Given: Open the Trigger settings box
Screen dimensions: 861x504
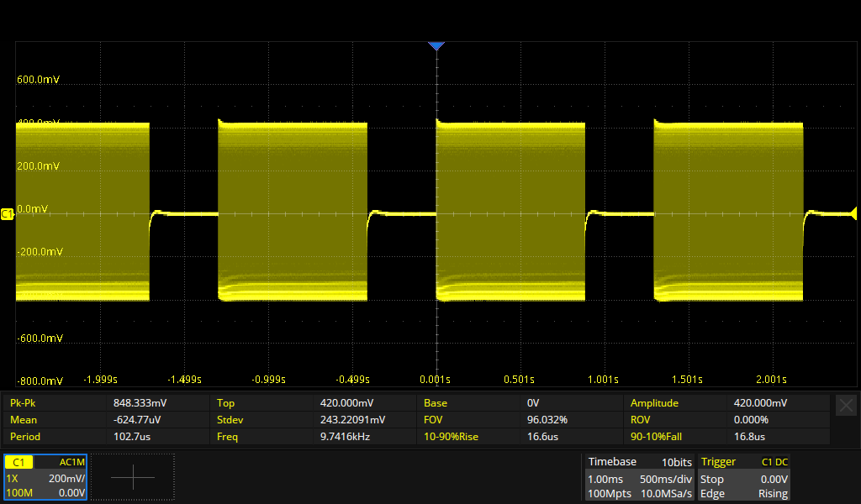Looking at the screenshot, I should pyautogui.click(x=744, y=477).
